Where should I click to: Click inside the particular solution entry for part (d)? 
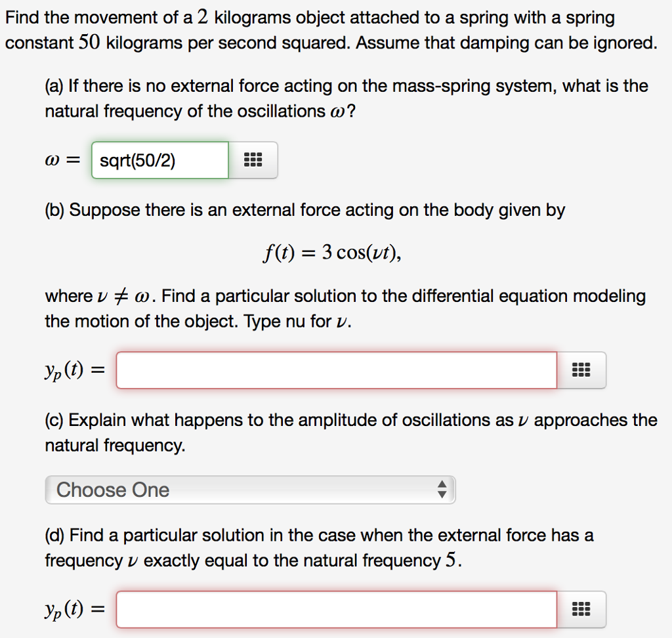335,609
